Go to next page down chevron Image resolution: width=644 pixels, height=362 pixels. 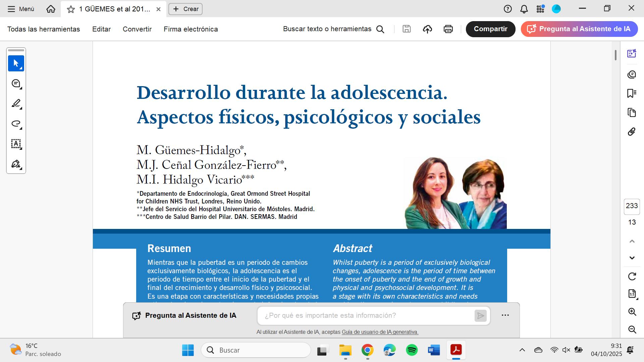(x=632, y=258)
